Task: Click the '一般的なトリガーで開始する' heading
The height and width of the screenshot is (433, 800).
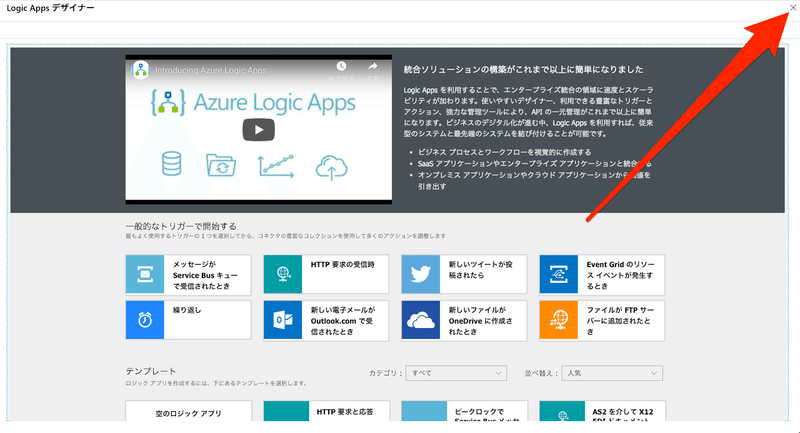Action: 181,226
